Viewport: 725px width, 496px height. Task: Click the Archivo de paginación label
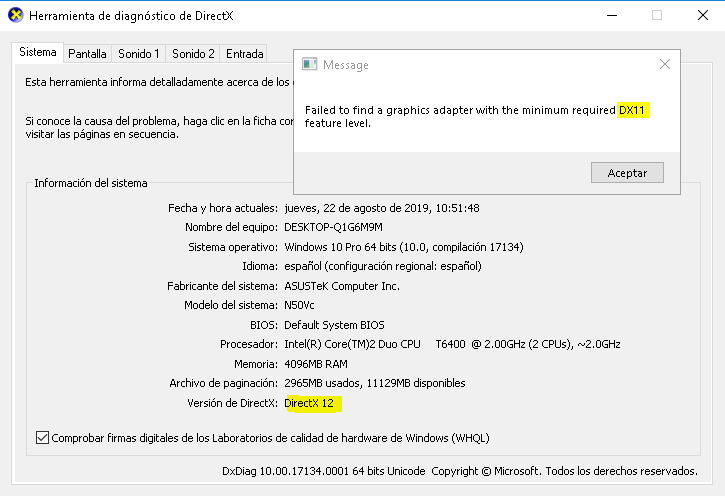(223, 383)
